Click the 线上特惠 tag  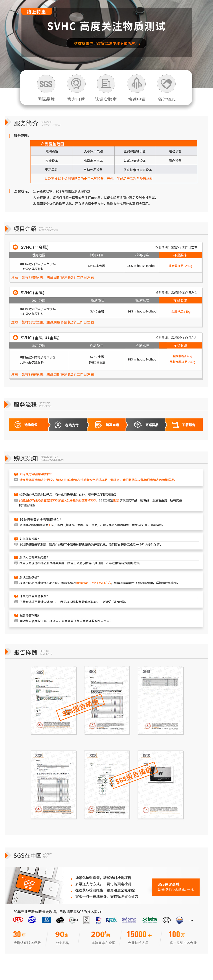[x=36, y=12]
